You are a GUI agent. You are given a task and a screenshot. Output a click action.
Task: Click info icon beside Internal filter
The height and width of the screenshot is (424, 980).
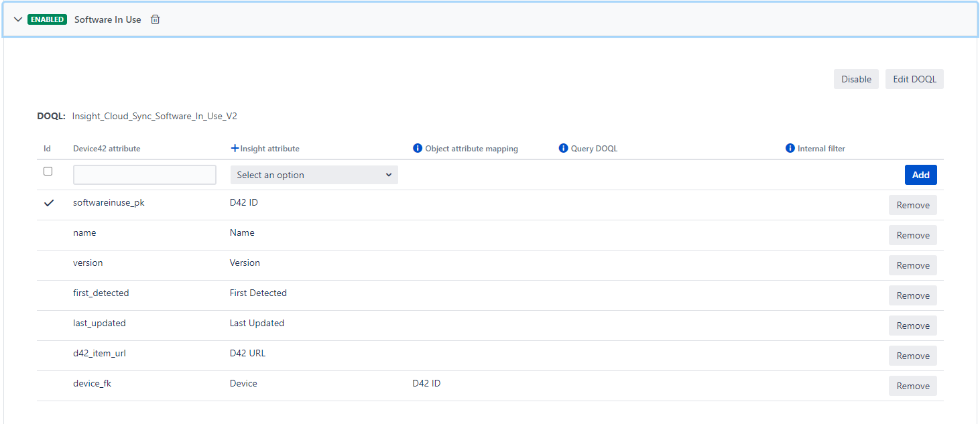coord(790,149)
